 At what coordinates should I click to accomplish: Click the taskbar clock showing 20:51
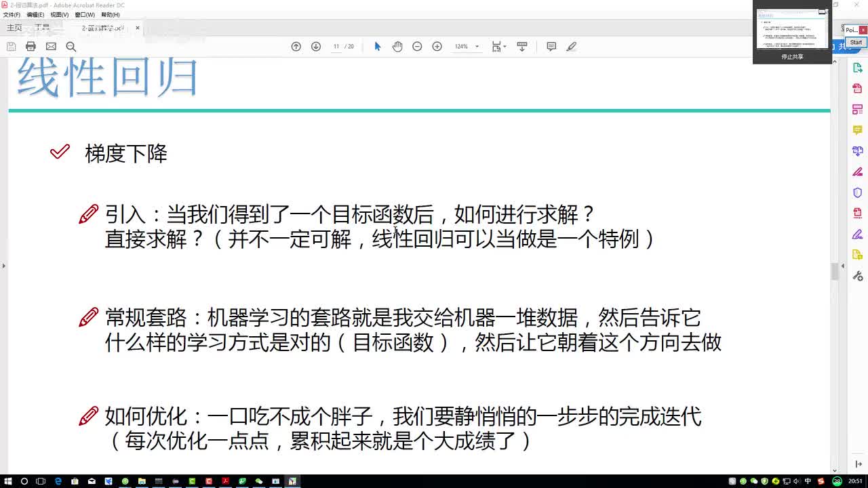[x=855, y=481]
